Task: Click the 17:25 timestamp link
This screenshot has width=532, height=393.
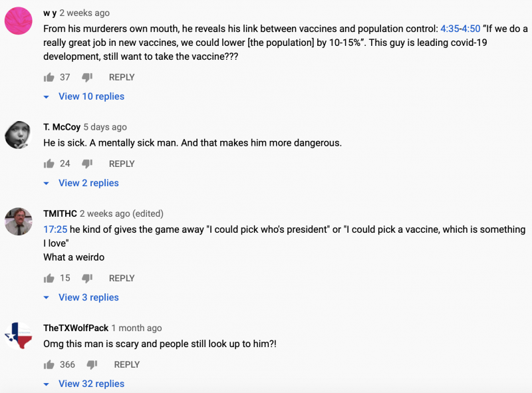Action: [x=55, y=229]
